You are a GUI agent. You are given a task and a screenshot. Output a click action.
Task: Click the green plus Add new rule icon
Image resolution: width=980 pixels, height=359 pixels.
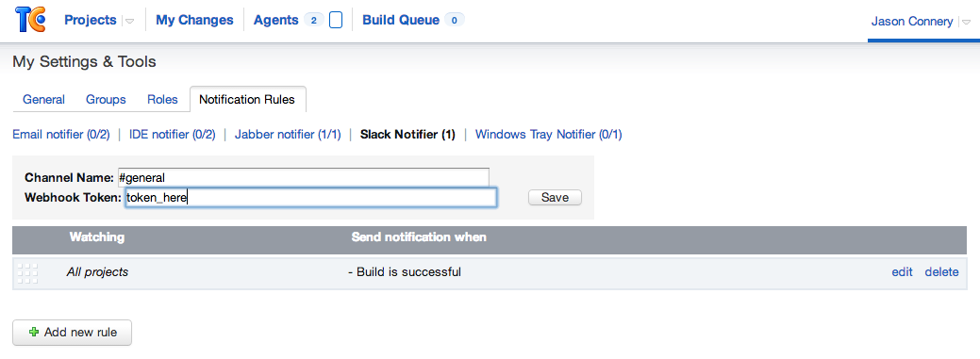coord(34,333)
